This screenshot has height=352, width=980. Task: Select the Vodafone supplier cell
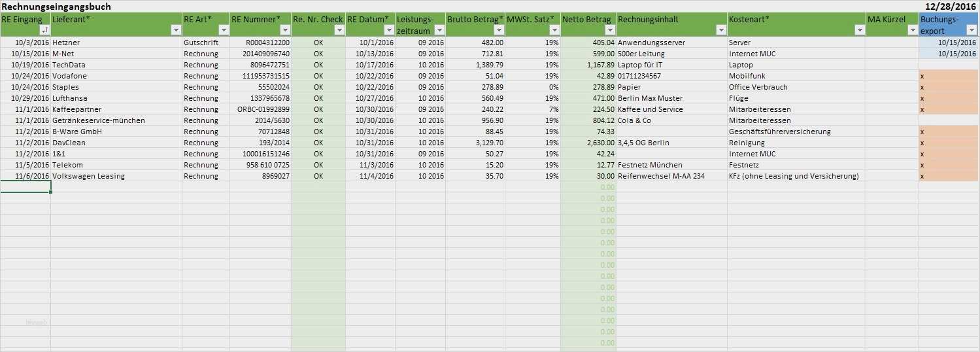116,76
